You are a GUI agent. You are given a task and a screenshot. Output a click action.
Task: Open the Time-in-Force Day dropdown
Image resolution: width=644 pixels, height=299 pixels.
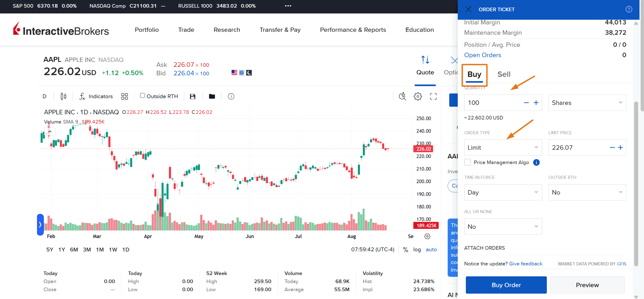pyautogui.click(x=503, y=192)
